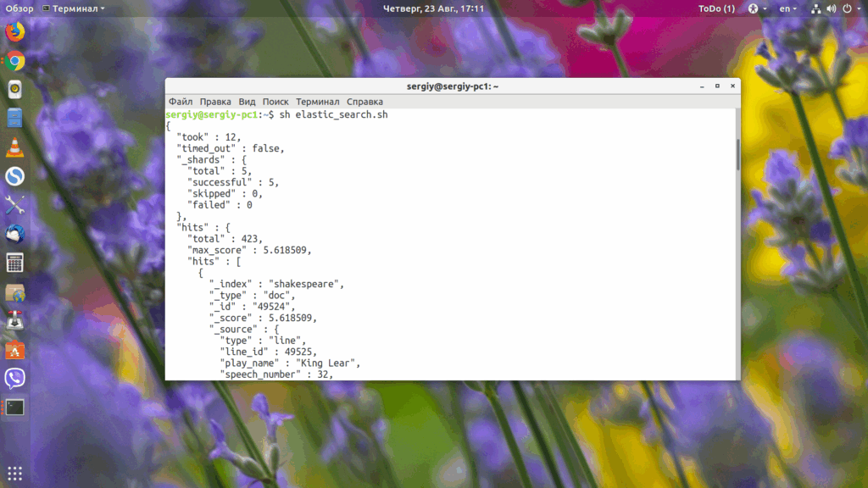Image resolution: width=868 pixels, height=488 pixels.
Task: Open Ubuntu Software center icon
Action: coord(15,350)
